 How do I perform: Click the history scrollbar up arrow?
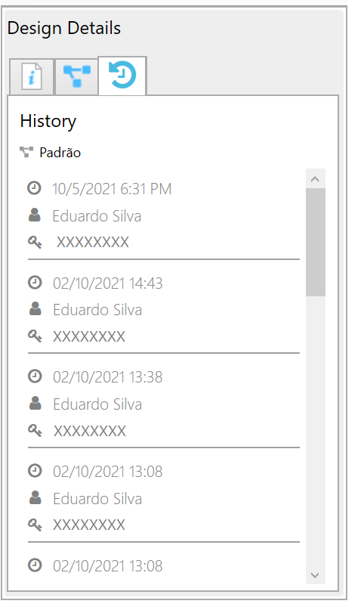pos(315,179)
